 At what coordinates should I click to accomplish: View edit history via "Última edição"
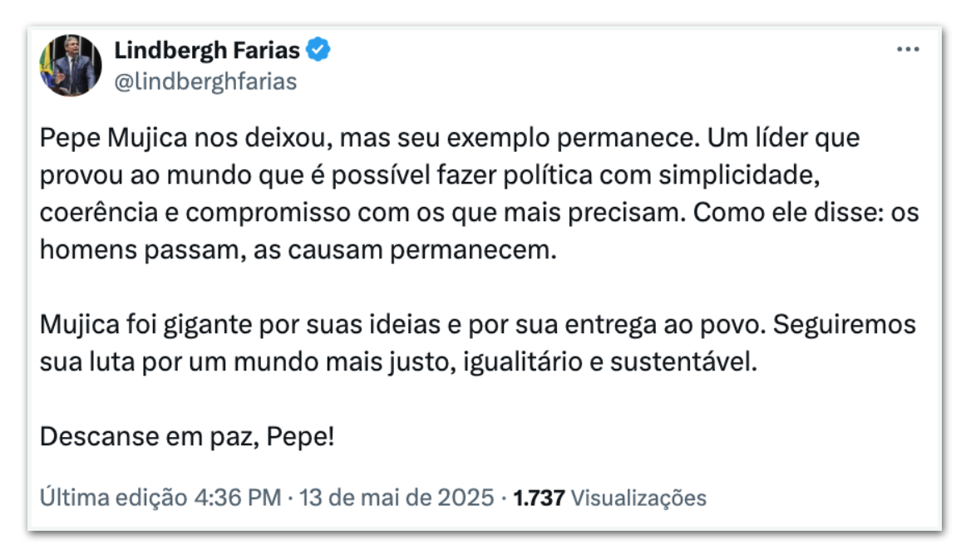[114, 498]
